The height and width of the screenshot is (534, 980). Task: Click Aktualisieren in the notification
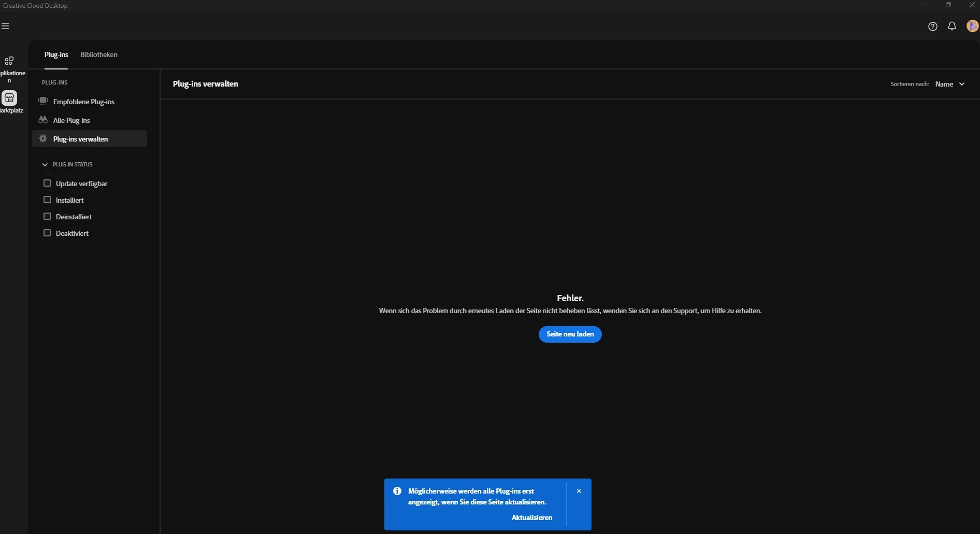coord(532,517)
